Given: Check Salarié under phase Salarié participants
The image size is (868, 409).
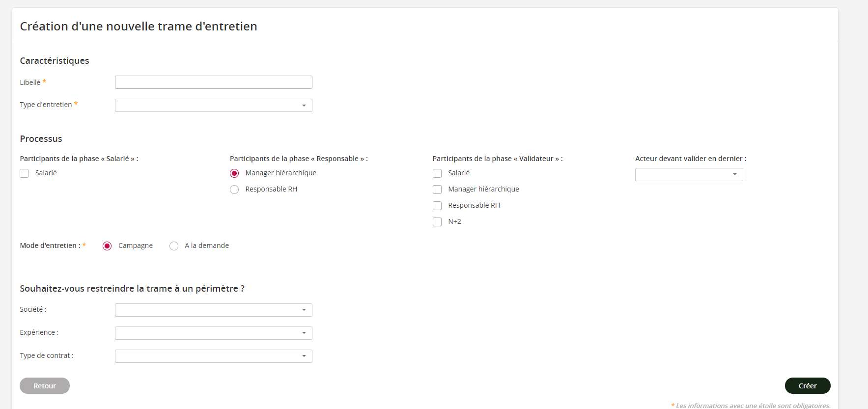Looking at the screenshot, I should (x=24, y=173).
